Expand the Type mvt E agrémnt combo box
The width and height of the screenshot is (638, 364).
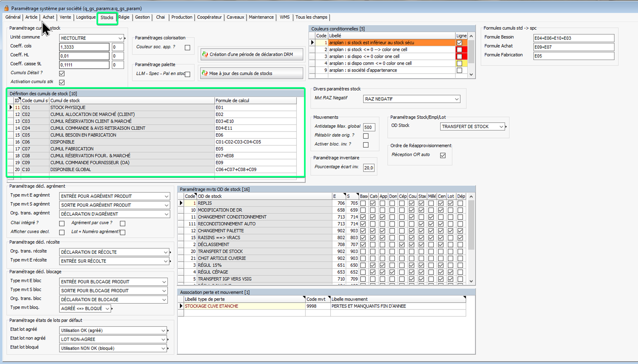click(x=166, y=196)
